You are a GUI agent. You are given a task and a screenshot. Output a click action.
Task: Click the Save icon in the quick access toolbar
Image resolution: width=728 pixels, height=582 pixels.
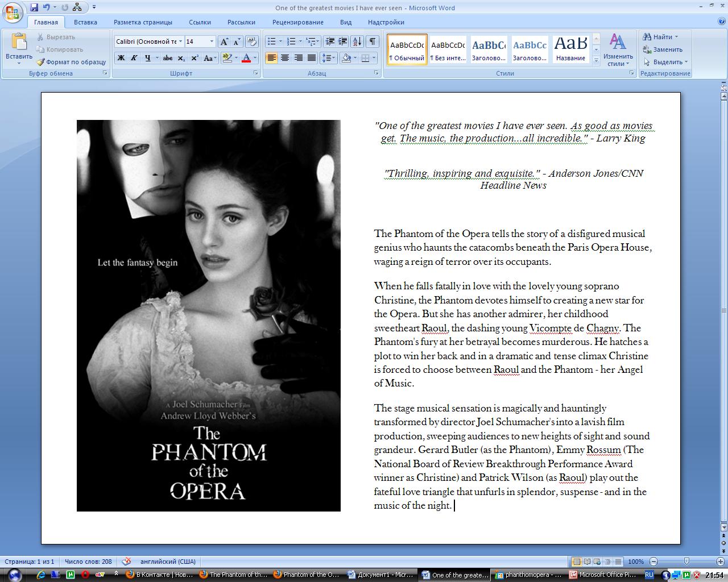point(34,7)
